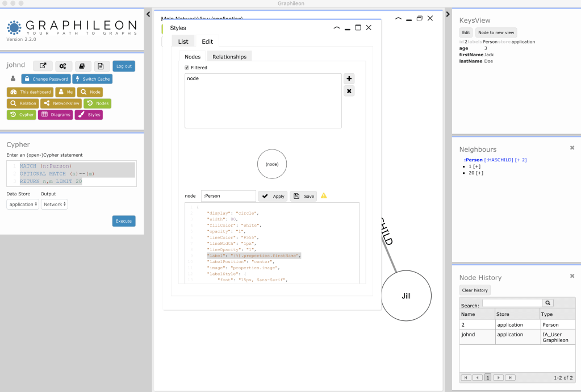Switch to the List tab in Styles

coord(183,41)
